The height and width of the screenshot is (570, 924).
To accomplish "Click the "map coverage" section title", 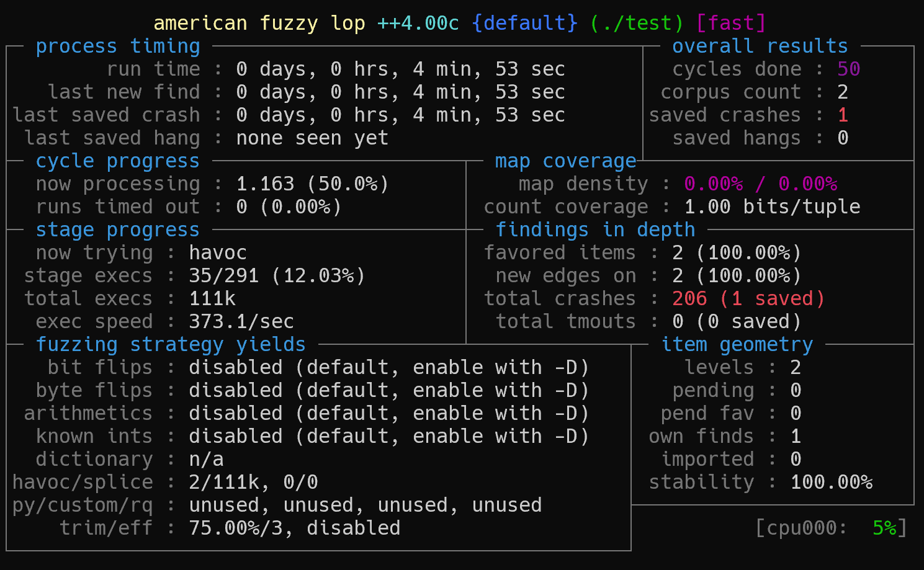I will [565, 161].
